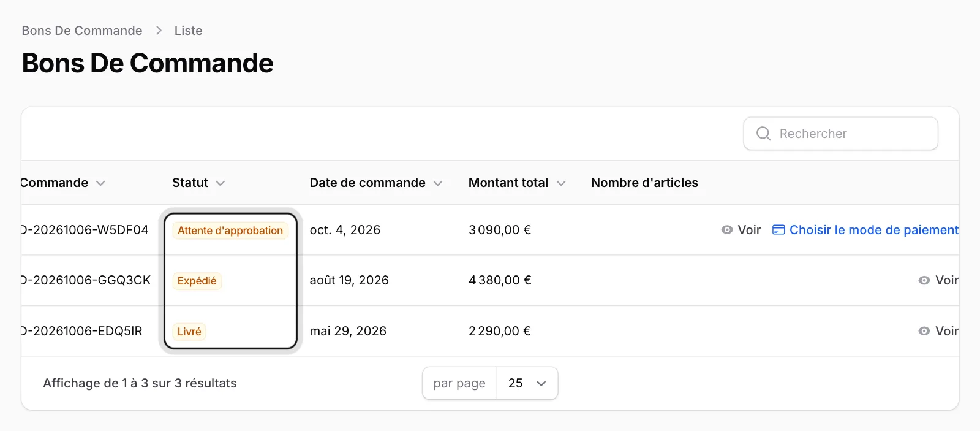Click the date cell oct. 4, 2026
980x431 pixels.
pos(345,230)
